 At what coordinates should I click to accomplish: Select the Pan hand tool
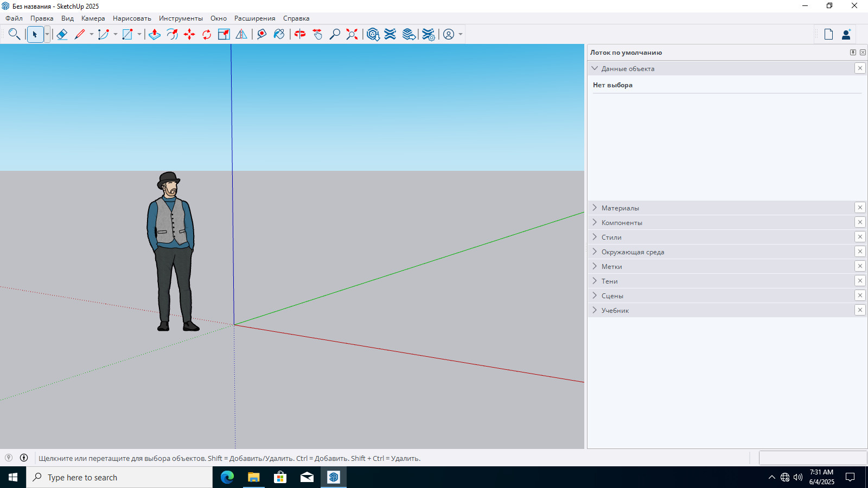coord(317,34)
